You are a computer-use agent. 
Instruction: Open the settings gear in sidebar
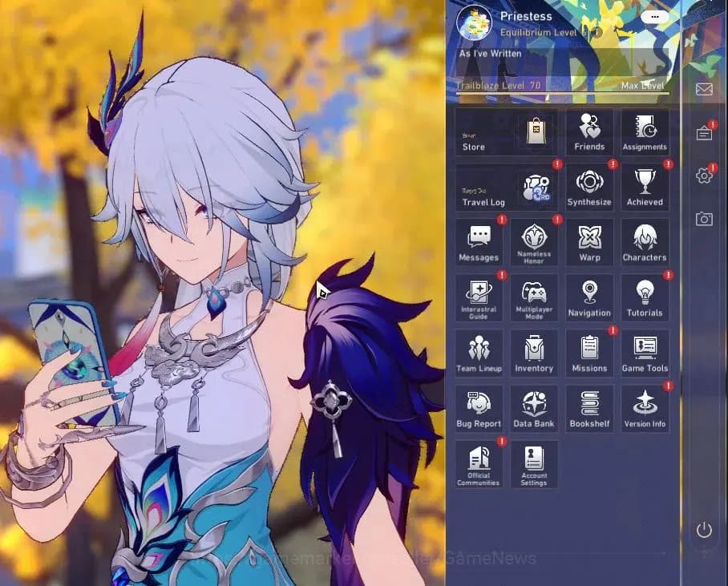704,176
